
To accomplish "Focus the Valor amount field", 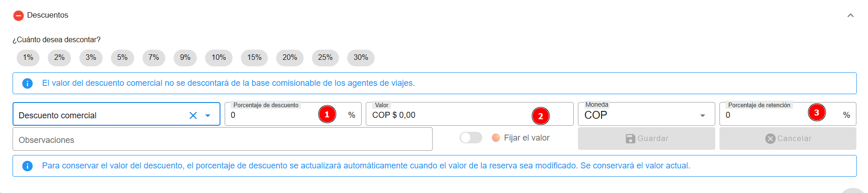I will [x=446, y=115].
